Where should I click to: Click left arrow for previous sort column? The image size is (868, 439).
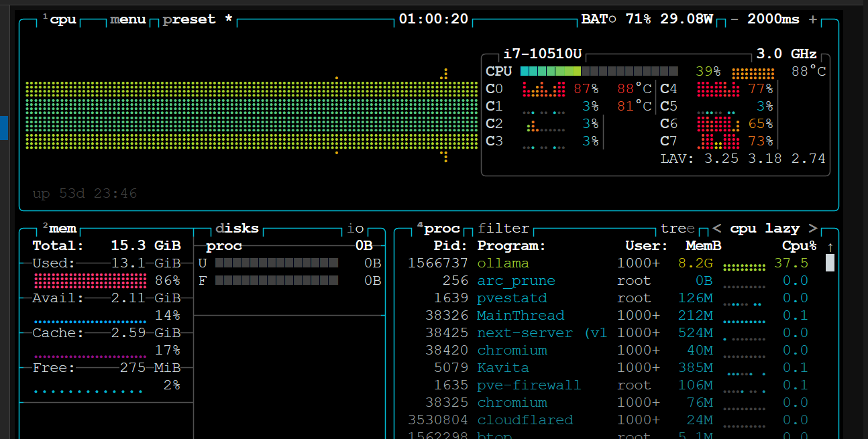click(x=717, y=229)
